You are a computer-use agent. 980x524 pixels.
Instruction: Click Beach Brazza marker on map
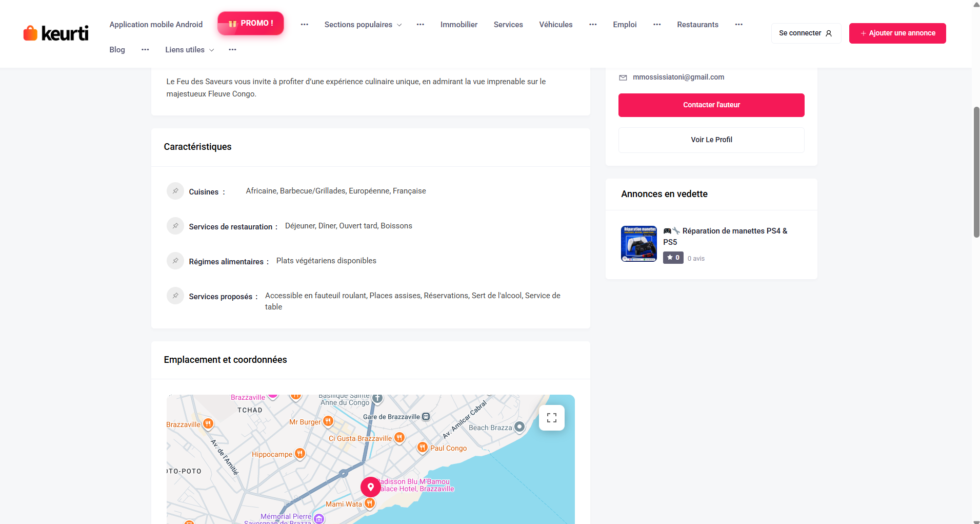tap(519, 427)
